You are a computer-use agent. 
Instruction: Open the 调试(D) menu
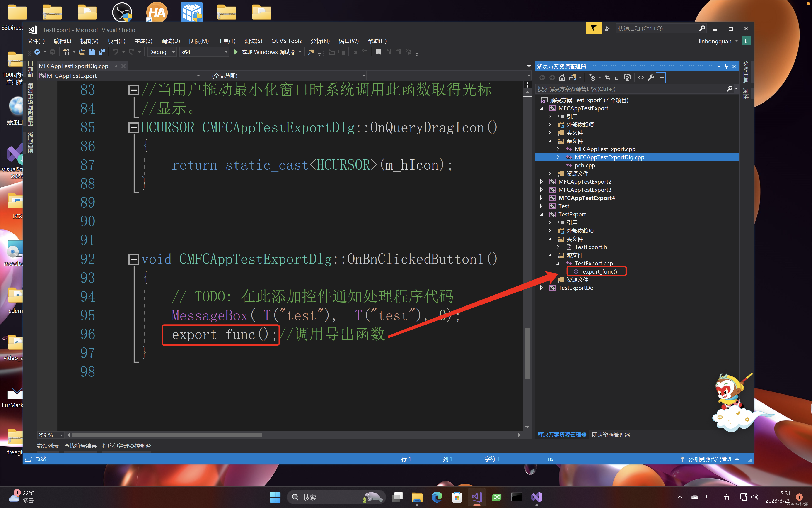[x=170, y=41]
